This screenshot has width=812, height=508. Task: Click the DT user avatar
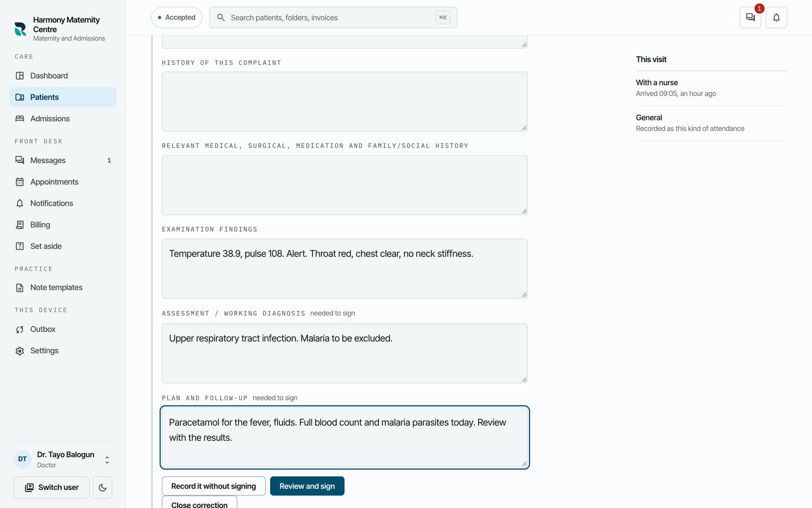tap(23, 459)
